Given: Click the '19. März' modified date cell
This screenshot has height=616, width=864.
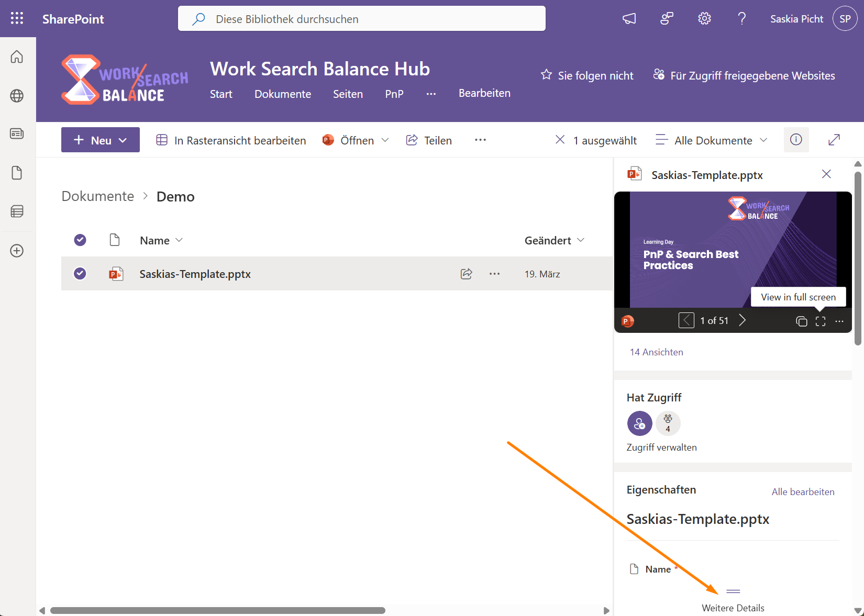Looking at the screenshot, I should pyautogui.click(x=542, y=274).
